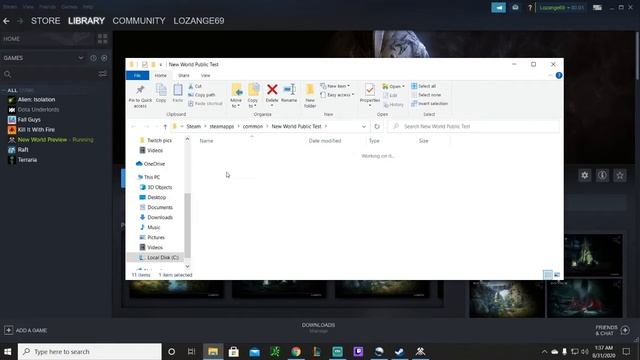Open the Copy to dropdown
Screen dimensions: 640x360
[253, 96]
